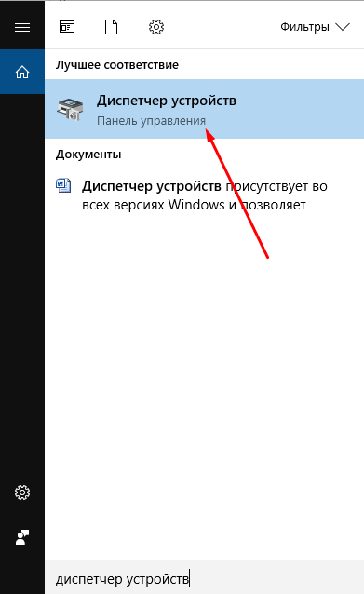The width and height of the screenshot is (364, 594).
Task: Open Диспетчер устройств best match result
Action: click(x=205, y=109)
